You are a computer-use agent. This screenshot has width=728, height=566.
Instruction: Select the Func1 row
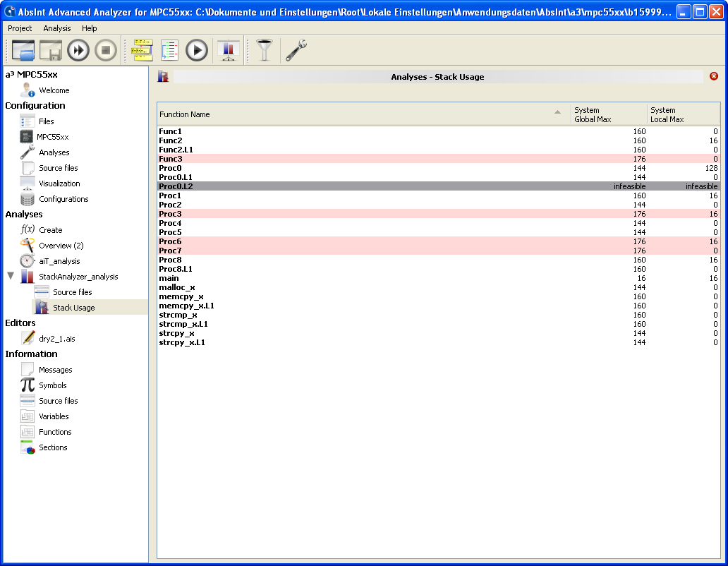point(439,131)
